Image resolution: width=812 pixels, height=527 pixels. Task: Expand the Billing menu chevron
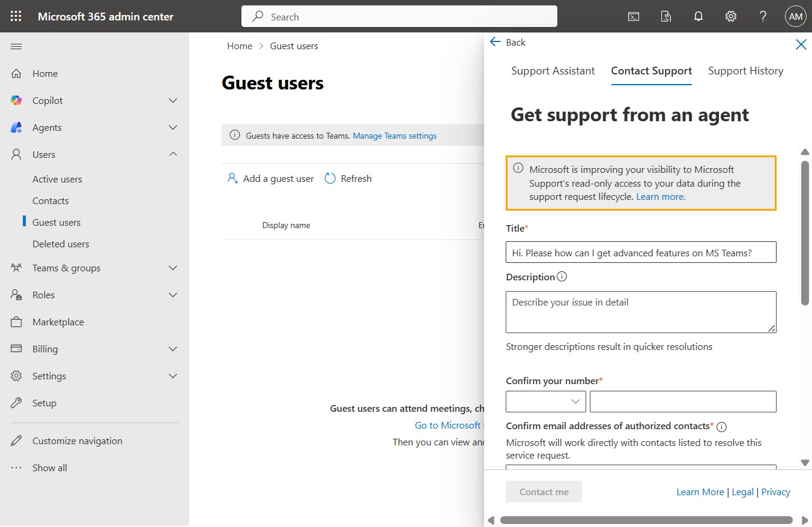[173, 349]
